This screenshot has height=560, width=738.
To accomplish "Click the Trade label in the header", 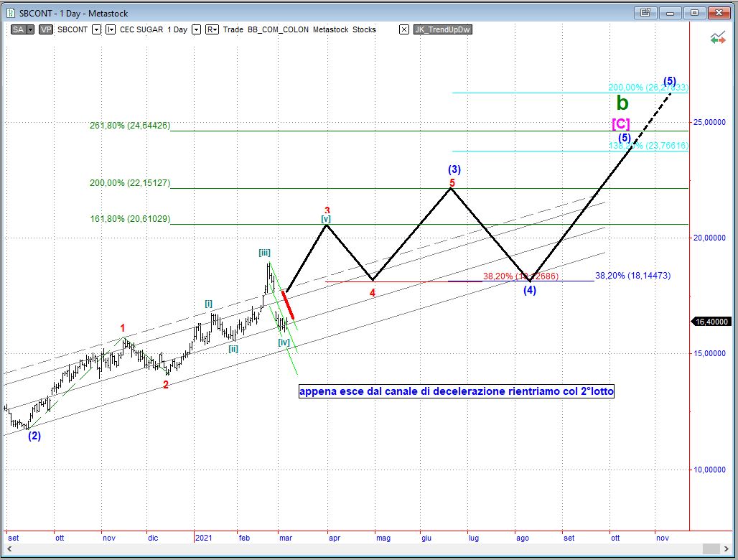I will (x=233, y=29).
